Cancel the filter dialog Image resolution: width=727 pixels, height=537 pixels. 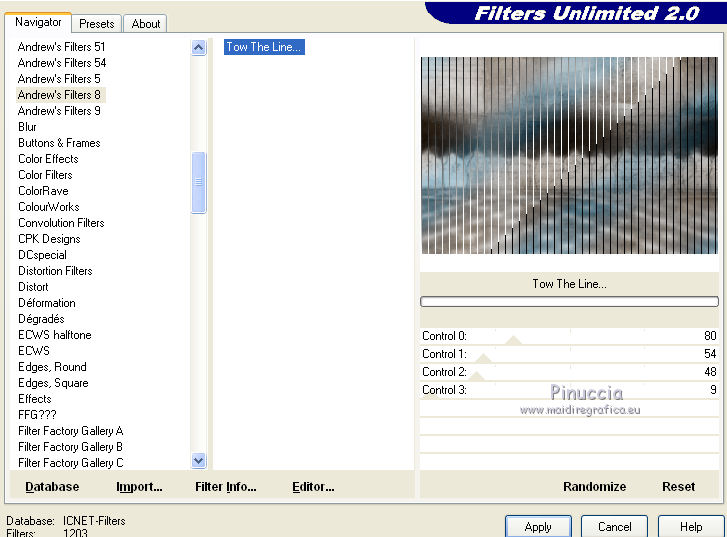[614, 527]
